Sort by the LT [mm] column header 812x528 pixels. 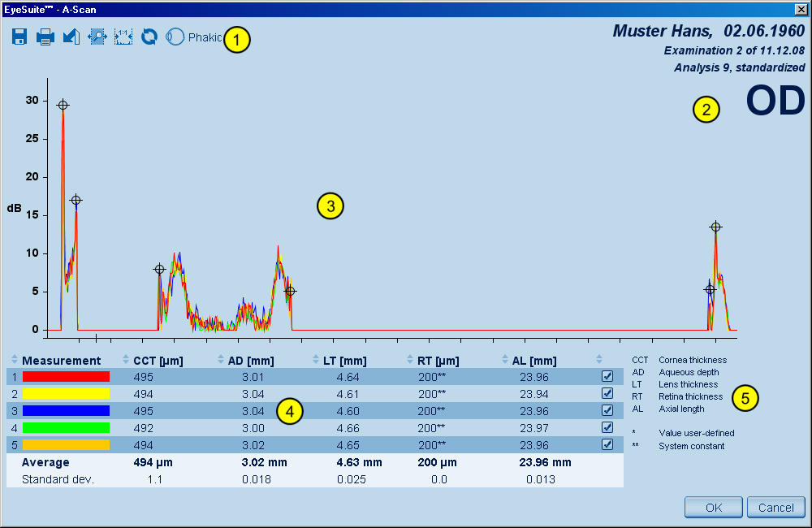317,360
